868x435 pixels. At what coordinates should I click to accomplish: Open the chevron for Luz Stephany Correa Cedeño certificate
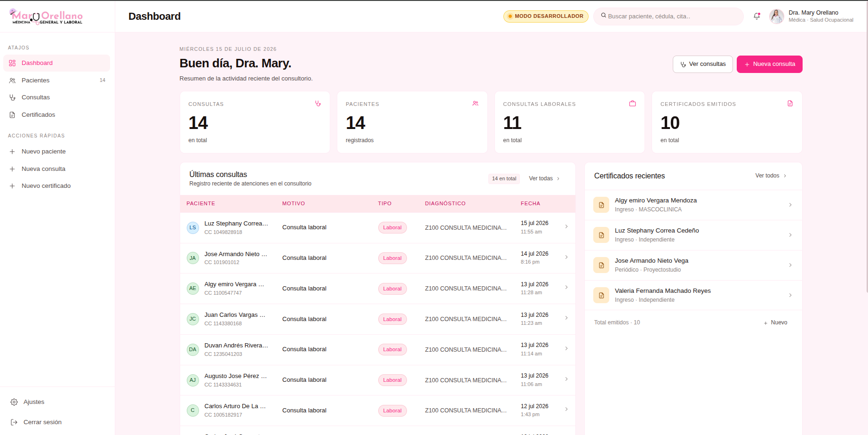point(790,235)
